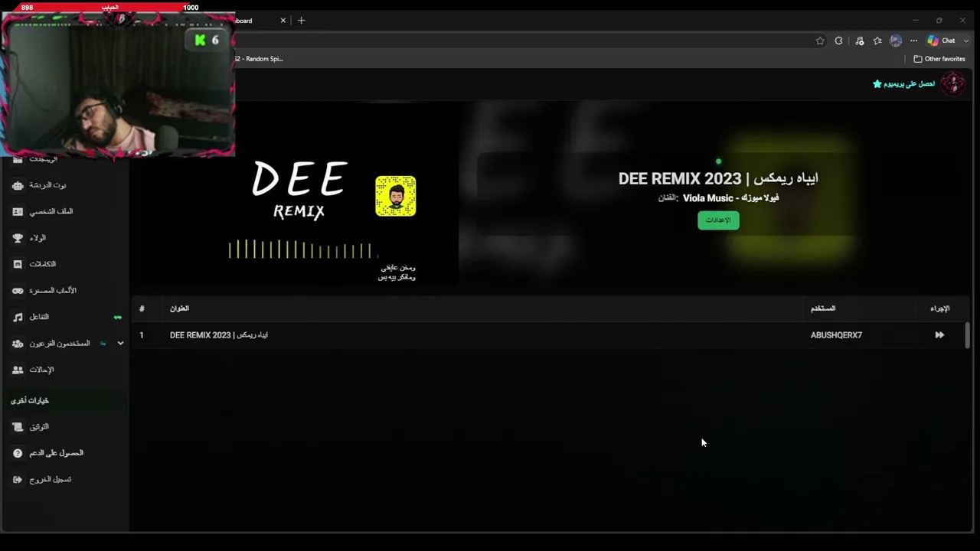980x551 pixels.
Task: Open the chat bot menu item label
Action: [48, 185]
